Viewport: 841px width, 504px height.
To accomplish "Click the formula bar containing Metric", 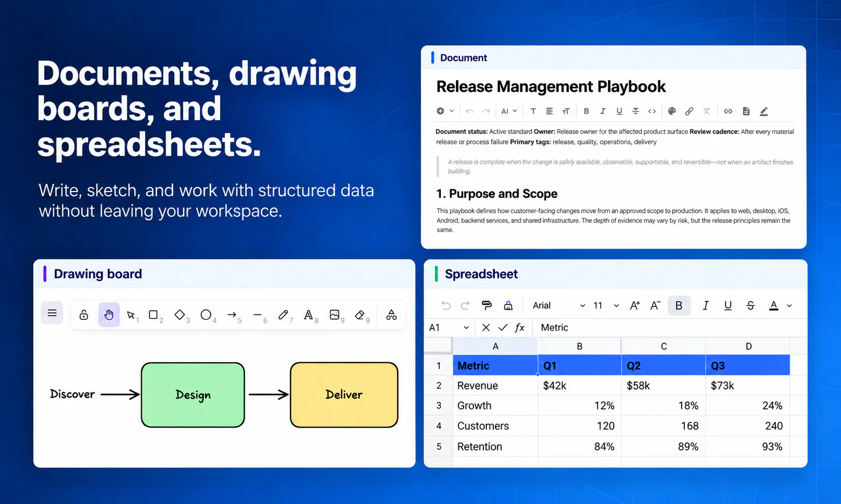I will coord(670,328).
